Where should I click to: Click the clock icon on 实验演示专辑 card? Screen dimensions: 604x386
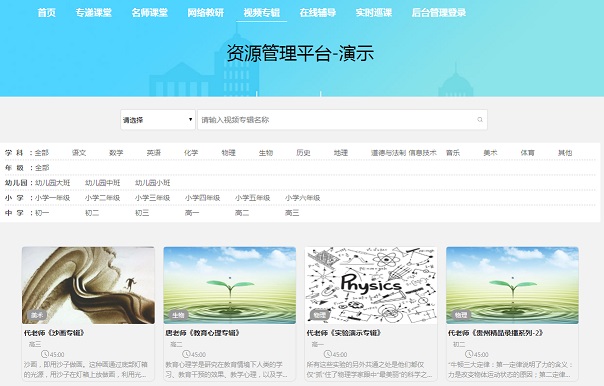click(327, 354)
